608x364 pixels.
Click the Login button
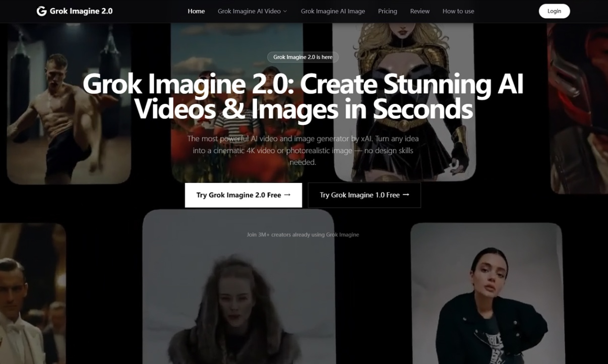554,11
